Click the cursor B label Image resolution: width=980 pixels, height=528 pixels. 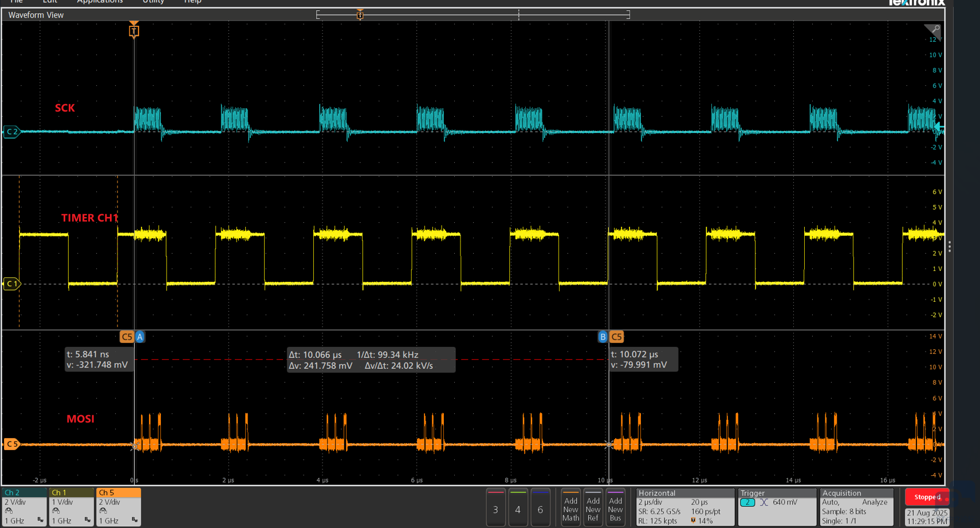pyautogui.click(x=603, y=337)
